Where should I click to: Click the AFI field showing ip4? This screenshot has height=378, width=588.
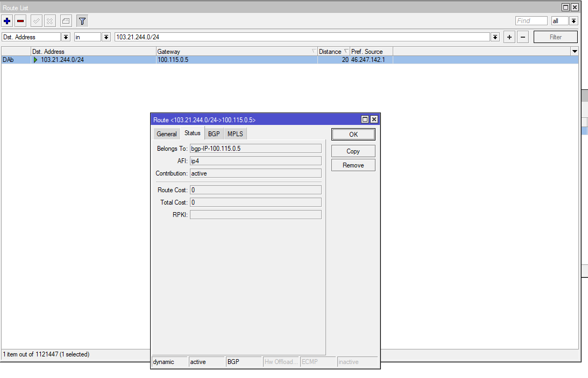[x=256, y=161]
